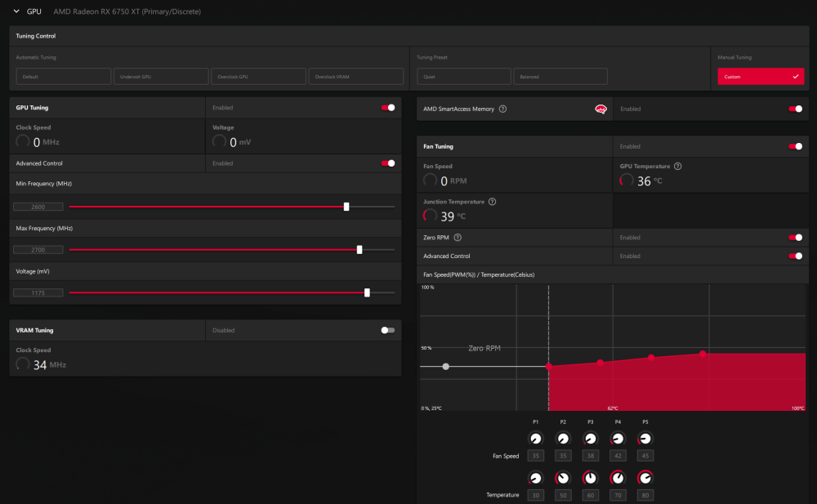Turn off the Zero RPM toggle
This screenshot has width=817, height=504.
coord(796,238)
